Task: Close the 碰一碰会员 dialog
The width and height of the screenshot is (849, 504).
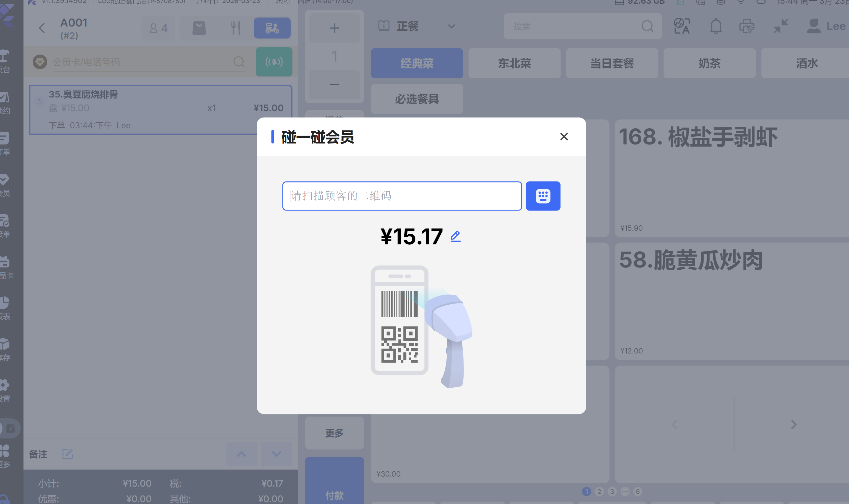Action: tap(564, 137)
